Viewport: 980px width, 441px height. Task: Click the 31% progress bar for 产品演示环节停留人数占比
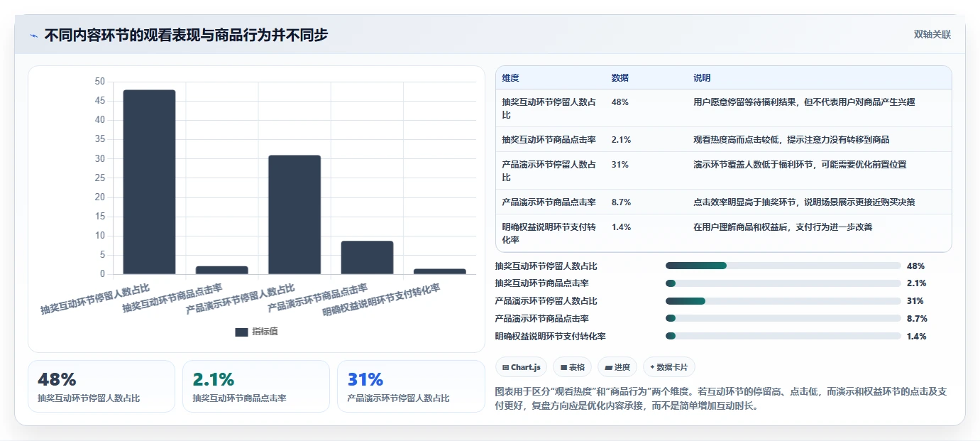[x=783, y=301]
